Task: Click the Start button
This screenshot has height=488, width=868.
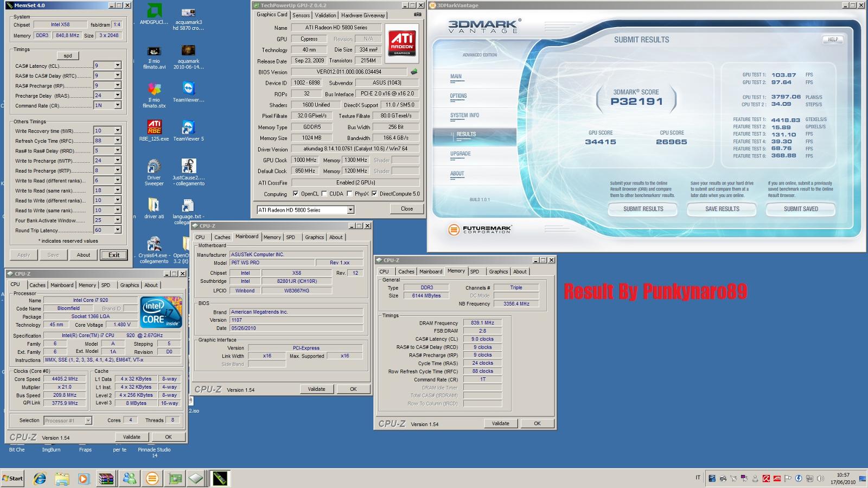Action: coord(12,478)
